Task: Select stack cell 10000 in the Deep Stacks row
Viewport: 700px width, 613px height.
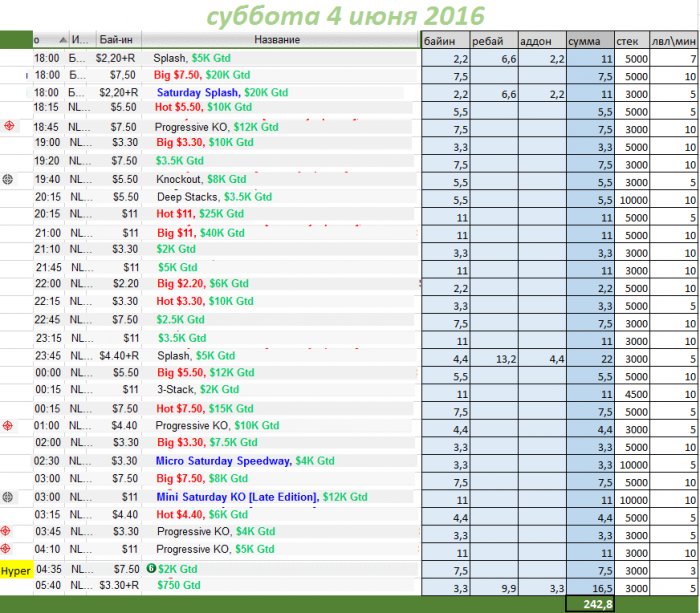Action: pos(632,200)
